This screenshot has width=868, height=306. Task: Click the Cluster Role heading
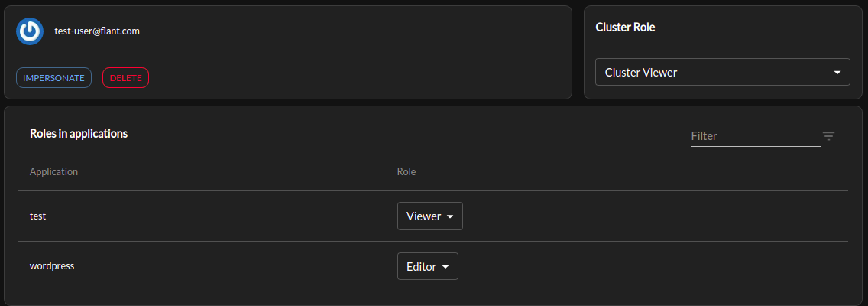click(624, 27)
